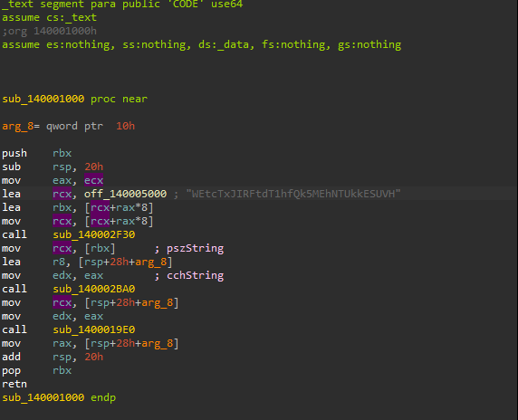Follow the call to 'sub_140002F30'
Viewport: 518px width, 420px height.
[x=94, y=234]
